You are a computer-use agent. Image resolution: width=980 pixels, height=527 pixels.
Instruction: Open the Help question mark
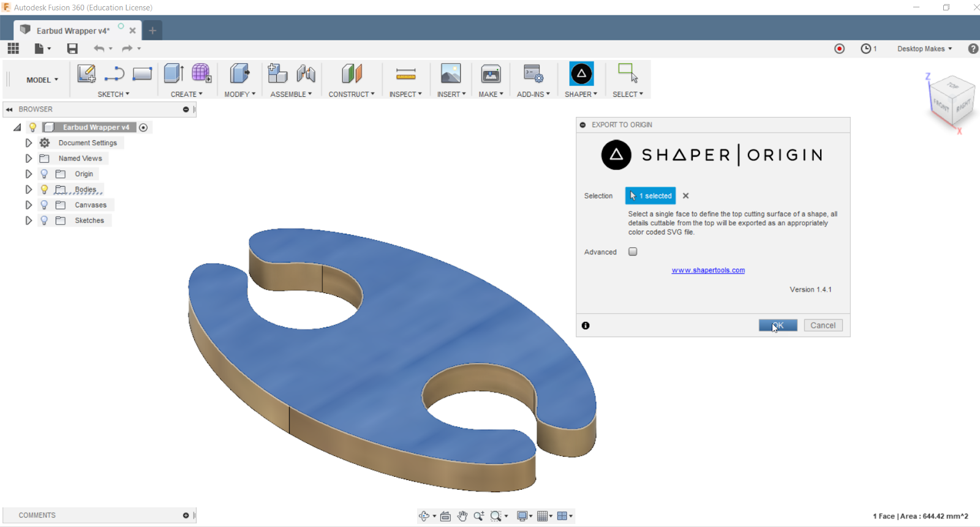click(973, 48)
